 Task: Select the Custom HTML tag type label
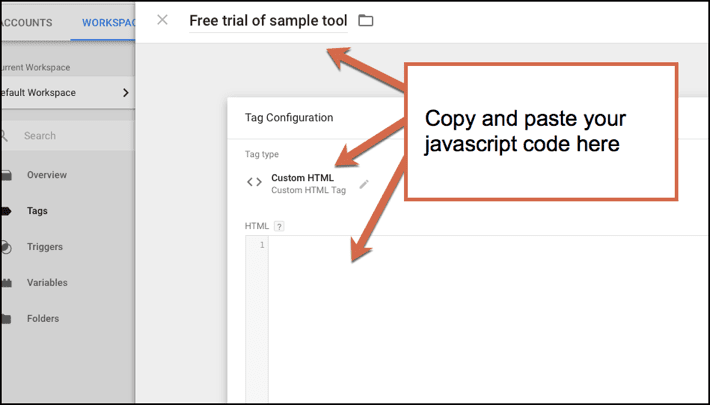tap(302, 178)
